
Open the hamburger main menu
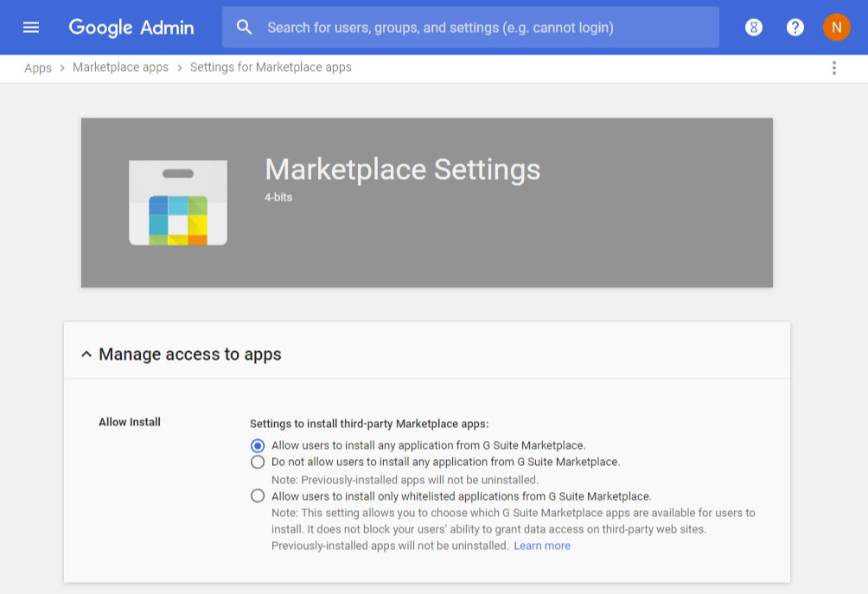(x=31, y=27)
